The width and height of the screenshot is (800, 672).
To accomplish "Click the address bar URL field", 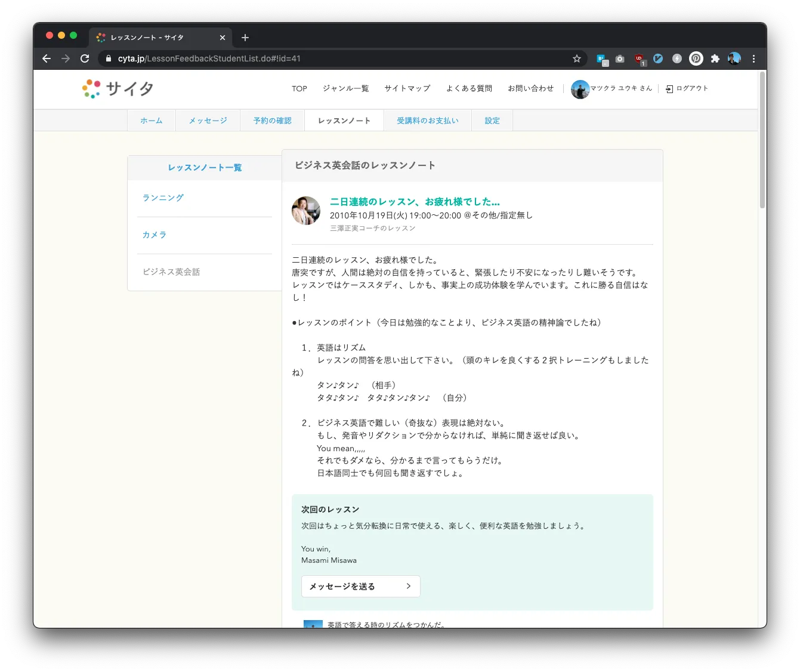I will coord(334,58).
